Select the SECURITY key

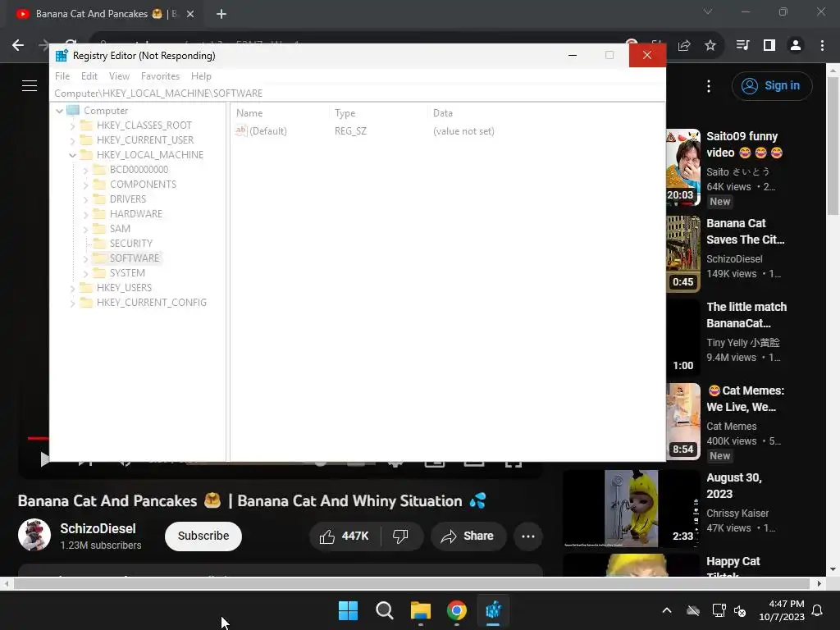coord(130,243)
